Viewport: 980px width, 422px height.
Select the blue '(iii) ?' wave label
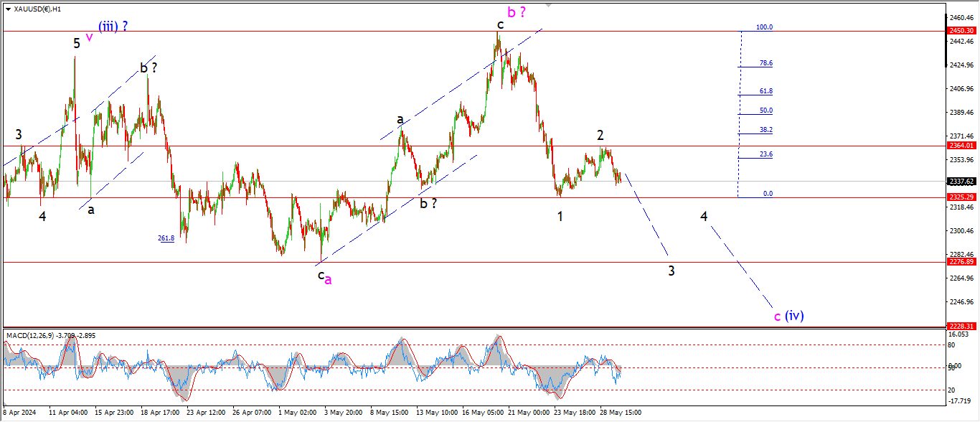[x=113, y=27]
